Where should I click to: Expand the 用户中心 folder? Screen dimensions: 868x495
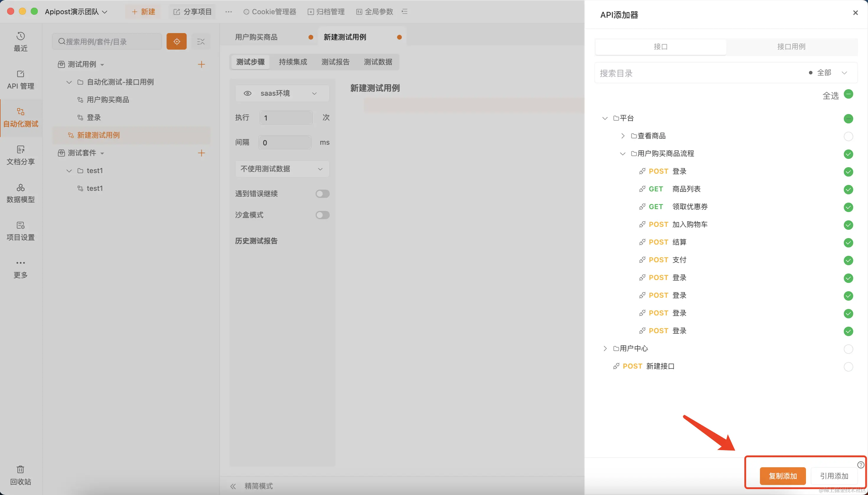605,349
